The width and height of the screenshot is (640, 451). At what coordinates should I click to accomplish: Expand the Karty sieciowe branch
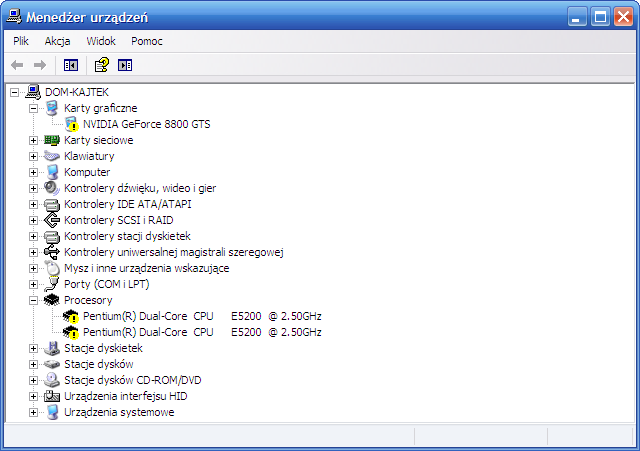pyautogui.click(x=33, y=140)
